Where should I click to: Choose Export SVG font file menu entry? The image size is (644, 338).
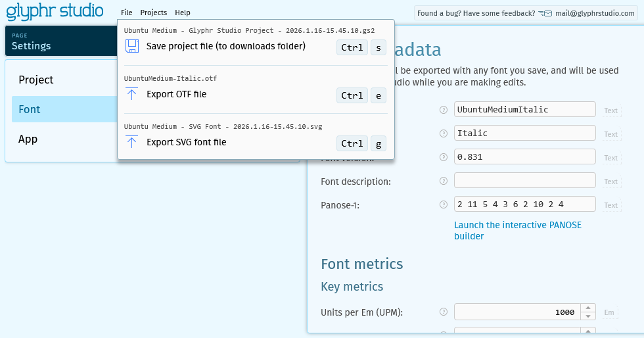click(256, 143)
